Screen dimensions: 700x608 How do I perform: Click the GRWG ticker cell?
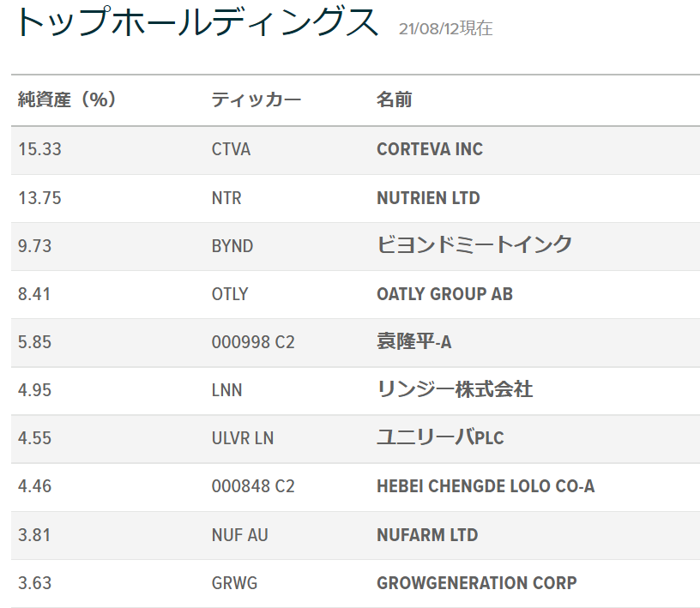[x=234, y=583]
